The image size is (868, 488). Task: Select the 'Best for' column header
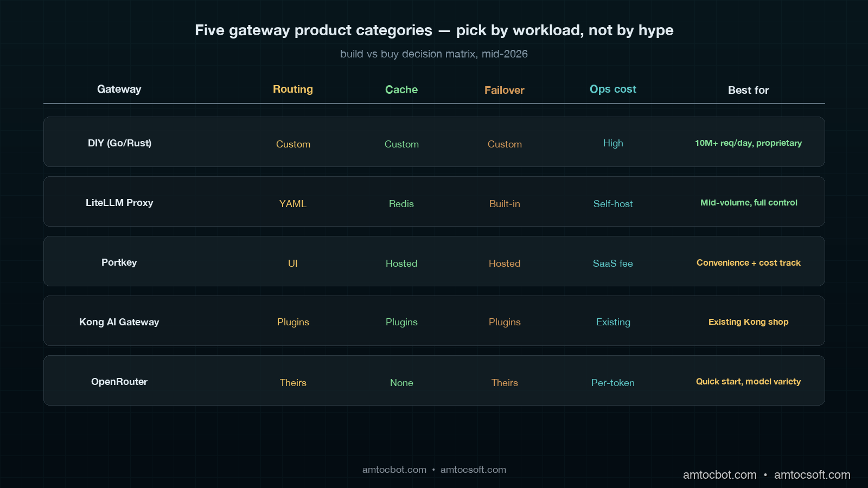(x=749, y=90)
